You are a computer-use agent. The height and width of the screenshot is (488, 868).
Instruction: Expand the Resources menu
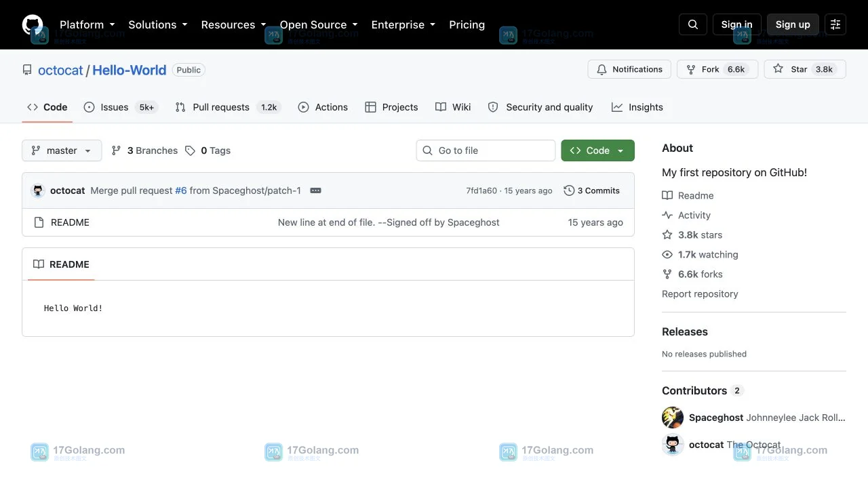pos(234,24)
